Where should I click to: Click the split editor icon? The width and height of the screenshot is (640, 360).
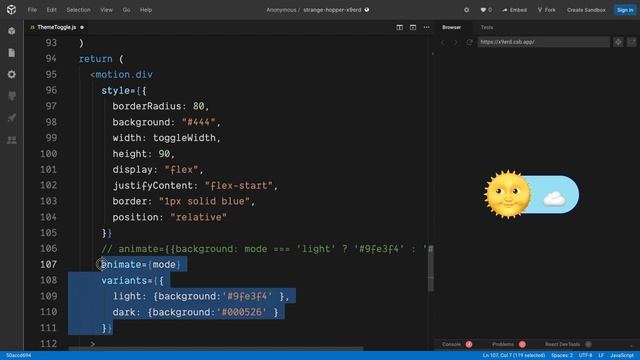click(400, 27)
